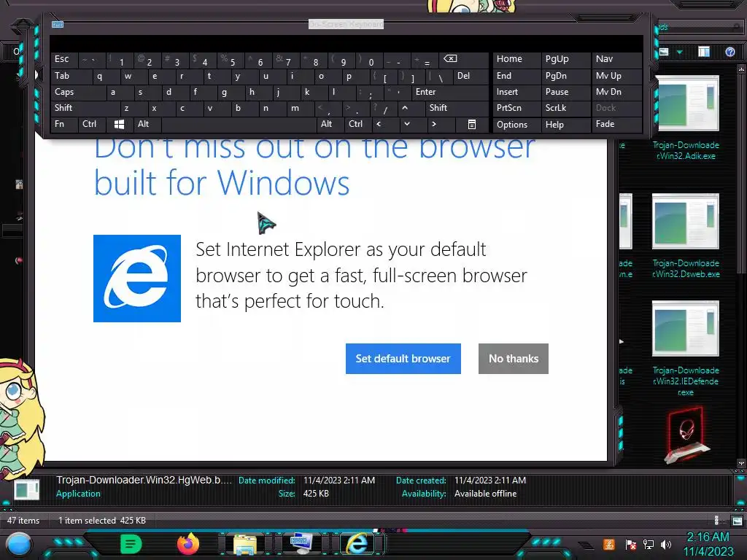Open the network tray icon
Image resolution: width=747 pixels, height=560 pixels.
point(649,544)
